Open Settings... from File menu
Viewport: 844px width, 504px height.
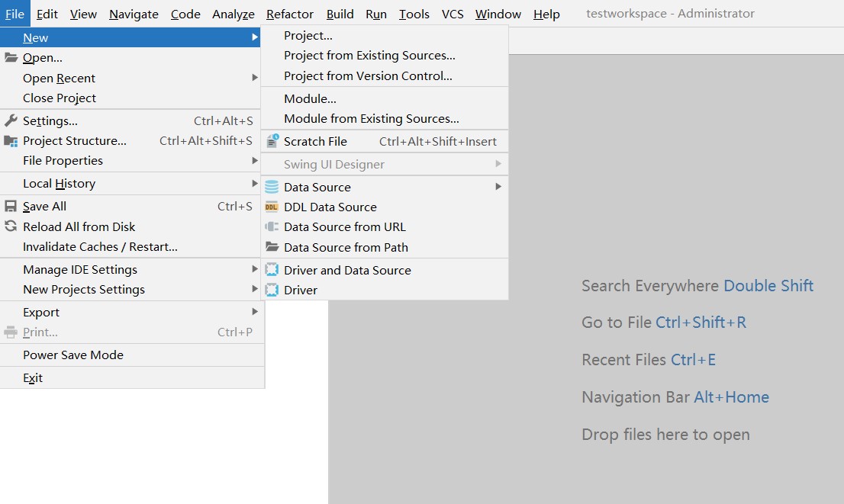point(130,121)
